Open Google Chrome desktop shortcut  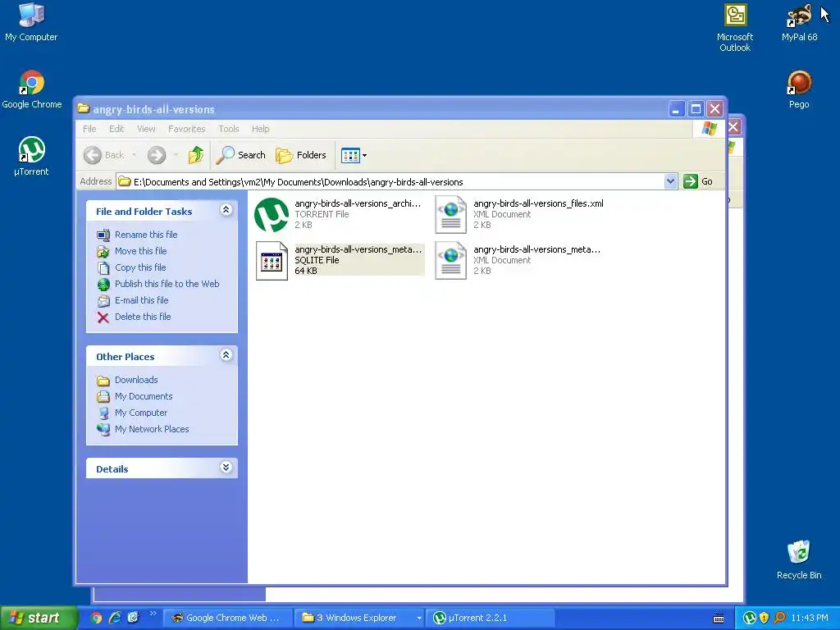click(32, 89)
